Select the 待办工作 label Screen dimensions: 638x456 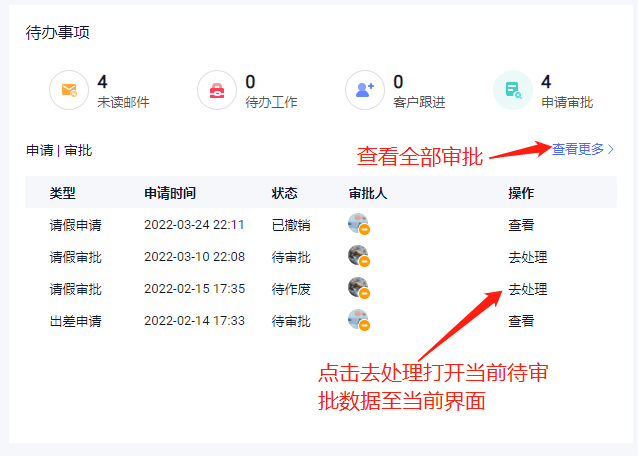click(x=271, y=102)
